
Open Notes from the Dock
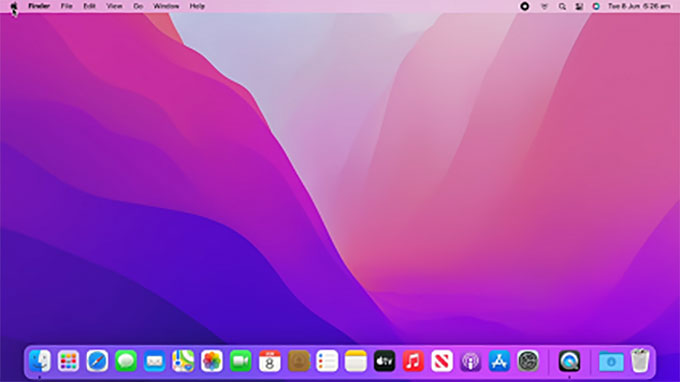356,361
